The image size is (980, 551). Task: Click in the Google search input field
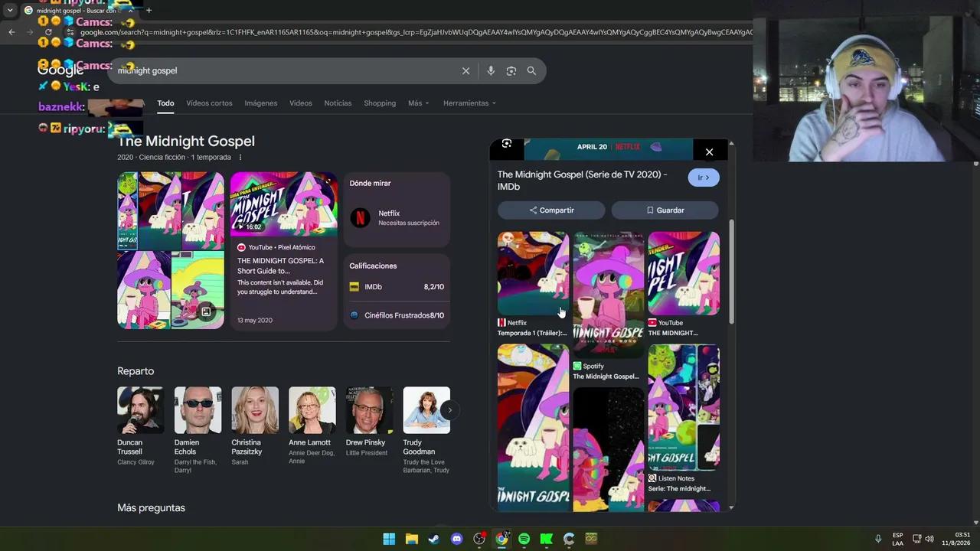[283, 70]
